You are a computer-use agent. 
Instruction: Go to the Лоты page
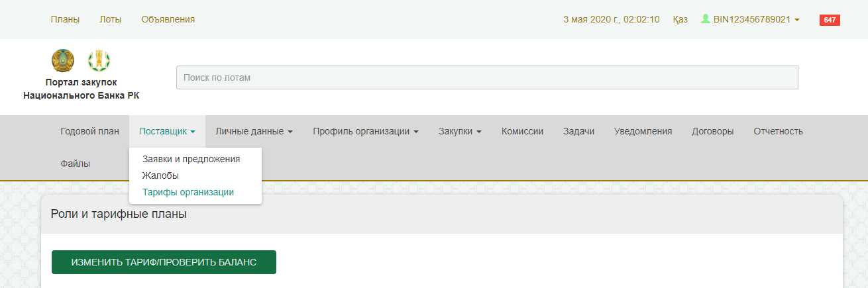pyautogui.click(x=110, y=19)
